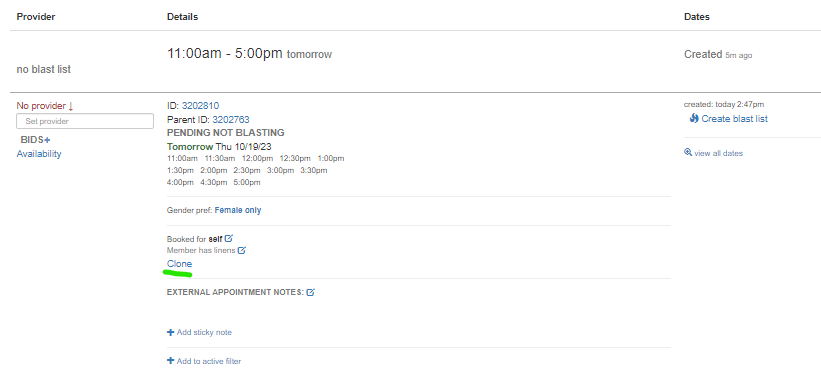This screenshot has height=380, width=821.
Task: Click Add sticky note
Action: [204, 332]
